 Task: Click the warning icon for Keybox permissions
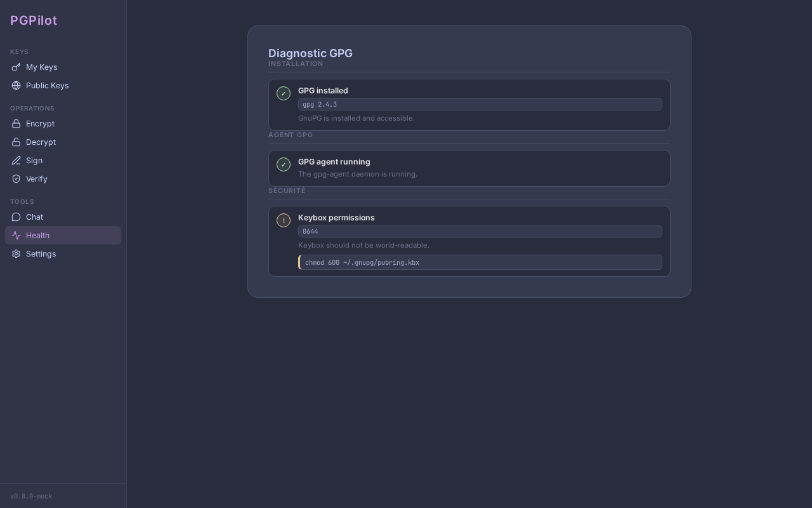(x=284, y=220)
